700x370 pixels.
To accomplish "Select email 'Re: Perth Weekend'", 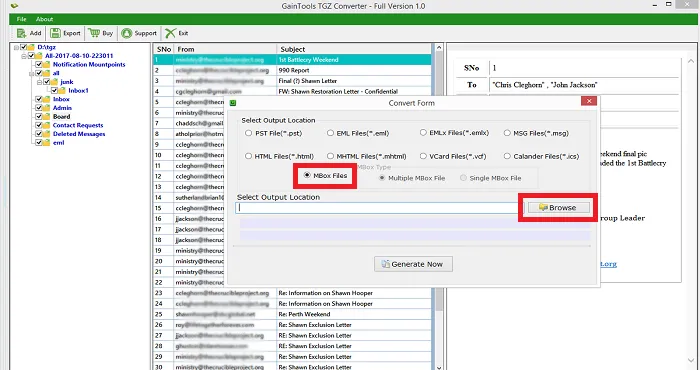I will coord(292,314).
